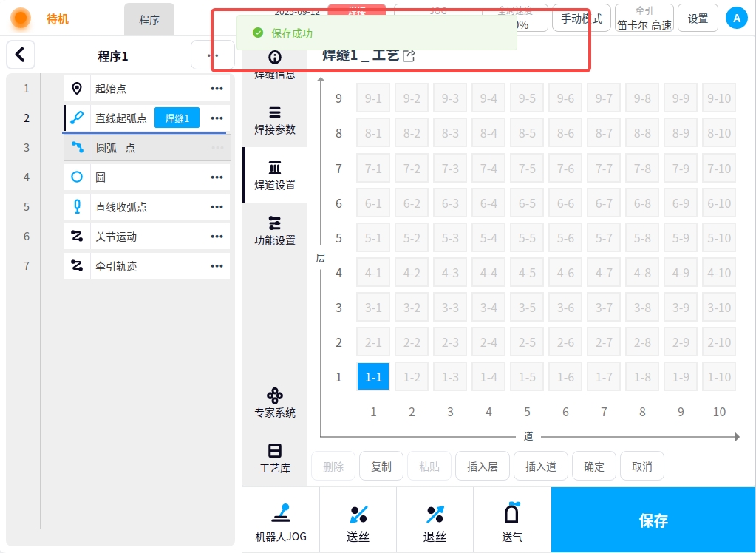756x553 pixels.
Task: Open the program-level more options menu
Action: tap(213, 55)
